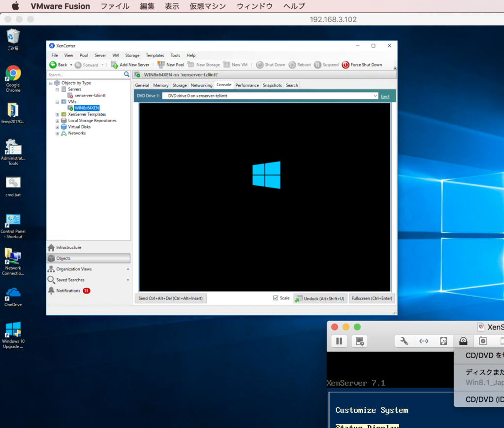The image size is (504, 428).
Task: Select the temp2017 folder desktop icon
Action: (13, 113)
